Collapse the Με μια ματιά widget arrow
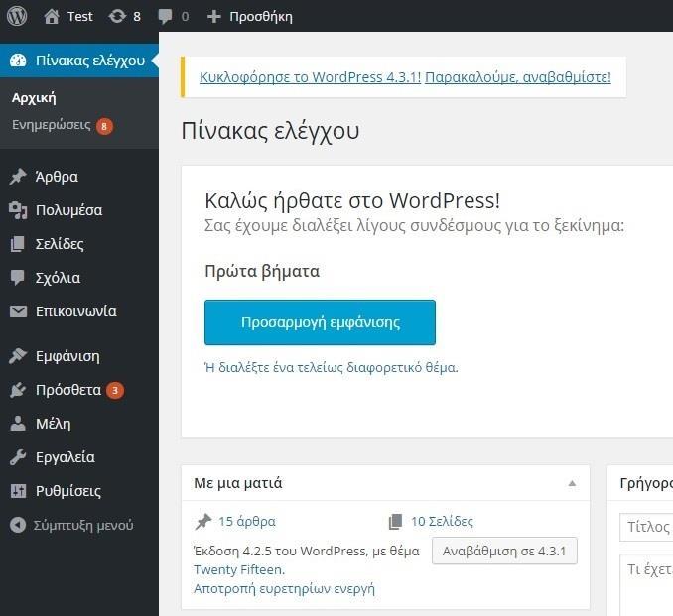 click(572, 483)
